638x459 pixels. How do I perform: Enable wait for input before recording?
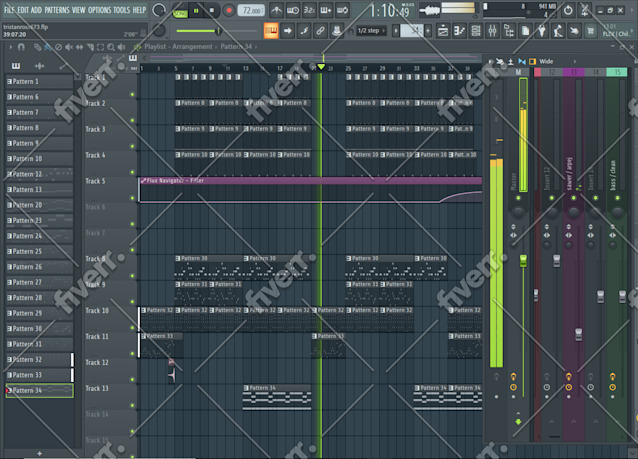click(x=293, y=11)
